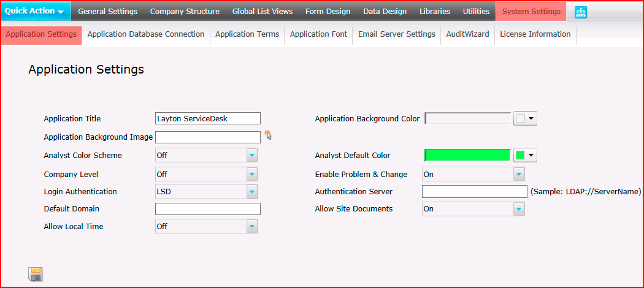Open the site map icon in top bar
Image resolution: width=644 pixels, height=288 pixels.
(x=581, y=12)
